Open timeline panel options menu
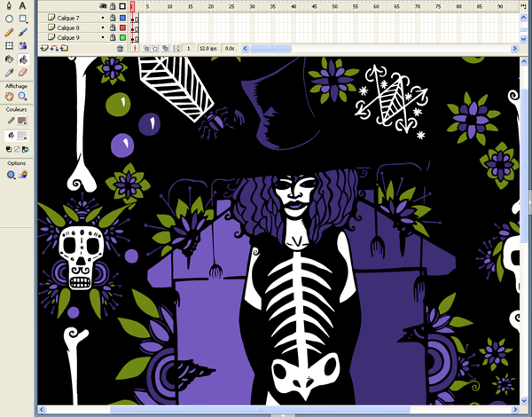 click(x=525, y=6)
